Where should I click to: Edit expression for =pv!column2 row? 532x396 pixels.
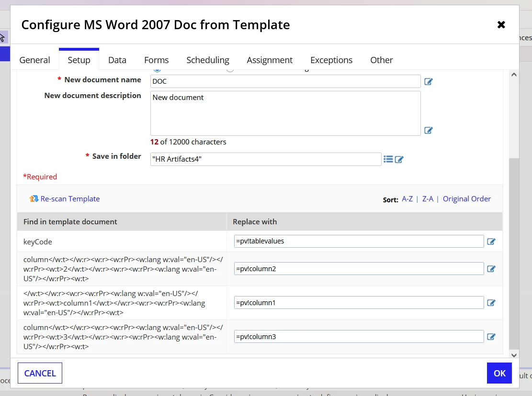click(491, 269)
